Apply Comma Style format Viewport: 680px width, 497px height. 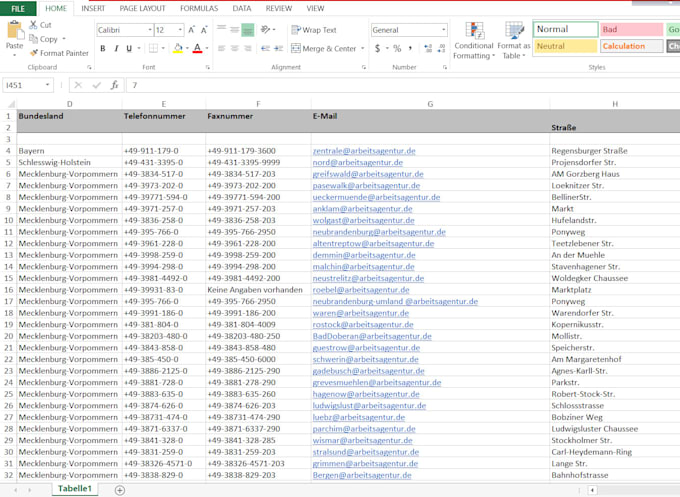410,48
